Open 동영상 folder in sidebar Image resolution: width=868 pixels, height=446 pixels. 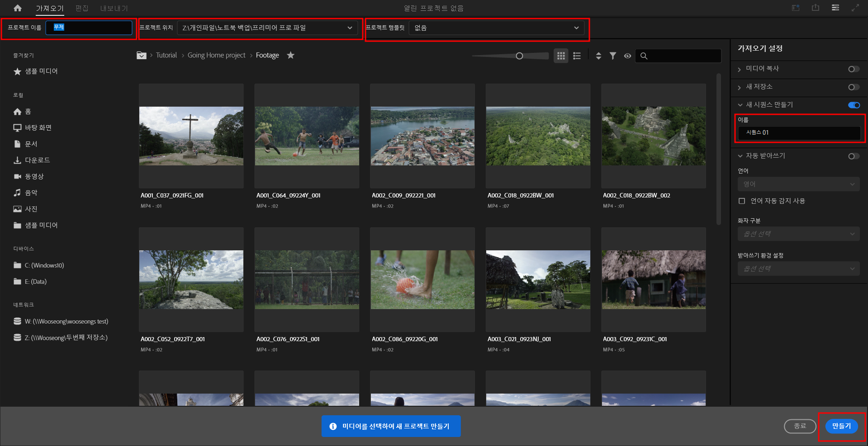click(x=28, y=176)
